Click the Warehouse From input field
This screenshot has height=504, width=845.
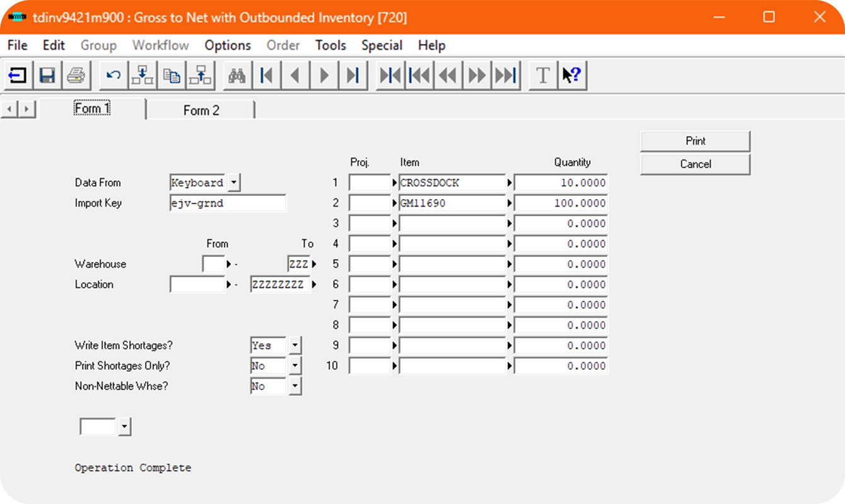click(x=214, y=264)
